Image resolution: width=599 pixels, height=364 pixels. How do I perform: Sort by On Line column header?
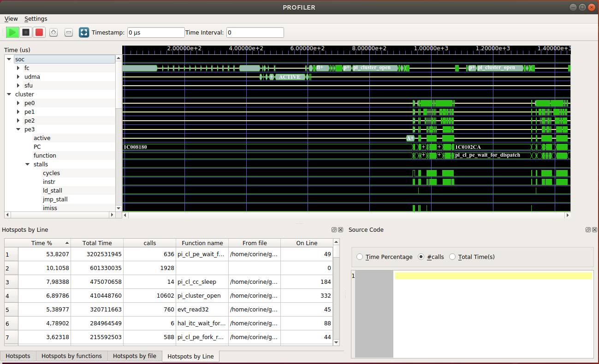tap(307, 243)
